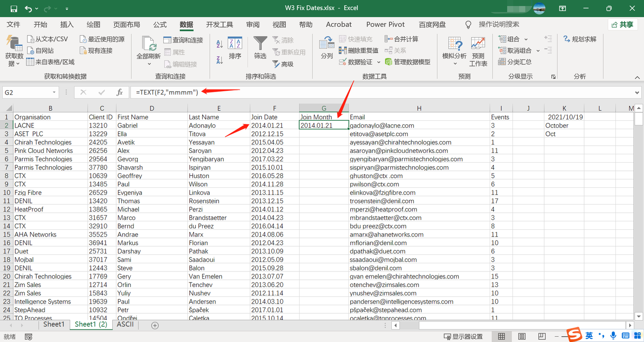Image resolution: width=644 pixels, height=342 pixels.
Task: Apply 分类汇总 subtotal
Action: pyautogui.click(x=515, y=62)
